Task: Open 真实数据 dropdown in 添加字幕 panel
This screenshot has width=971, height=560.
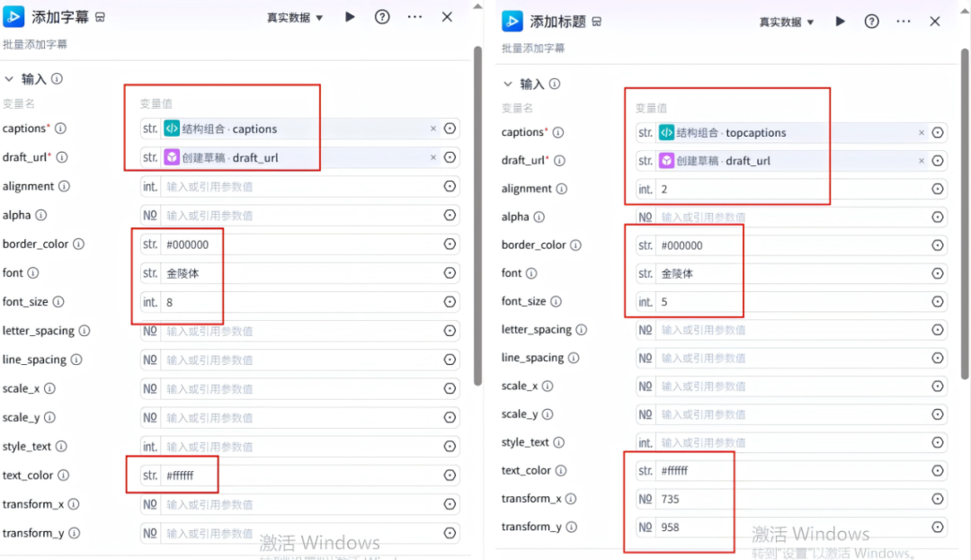Action: 295,17
